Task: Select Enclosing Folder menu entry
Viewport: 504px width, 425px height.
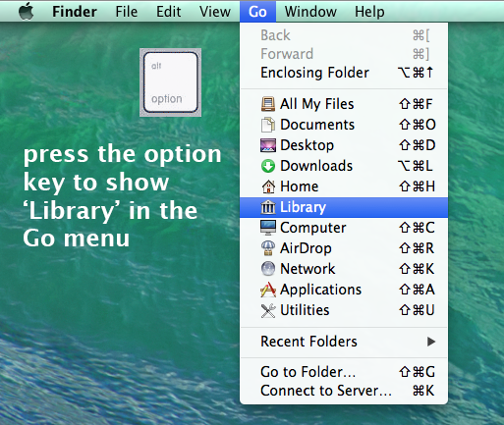Action: pyautogui.click(x=344, y=73)
